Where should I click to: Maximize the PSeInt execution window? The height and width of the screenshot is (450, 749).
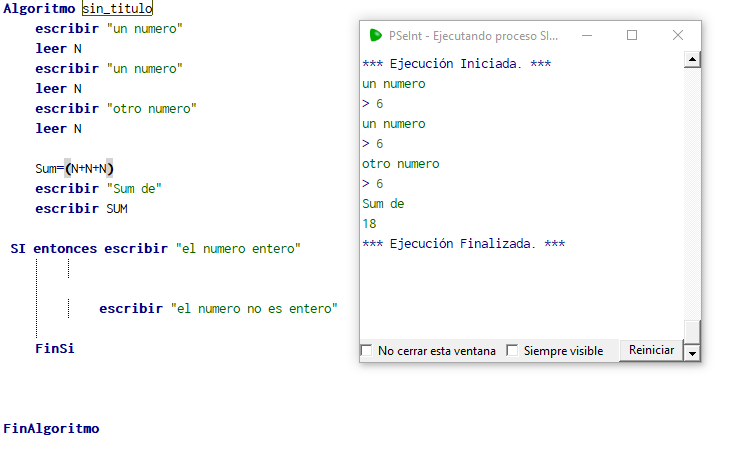pyautogui.click(x=632, y=35)
